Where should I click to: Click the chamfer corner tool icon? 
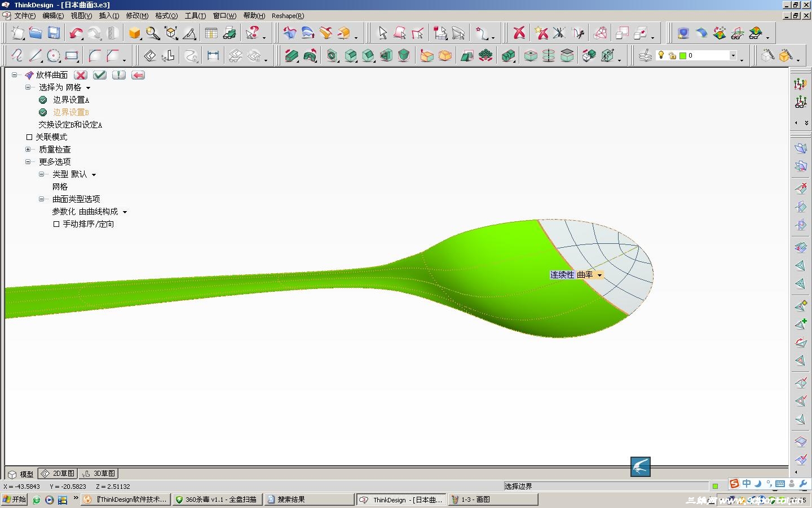[113, 56]
